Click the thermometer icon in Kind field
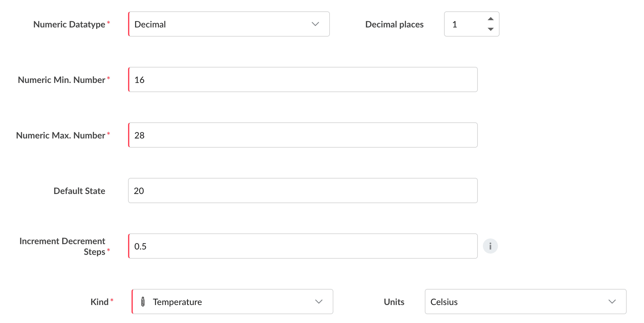The image size is (644, 323). click(143, 302)
